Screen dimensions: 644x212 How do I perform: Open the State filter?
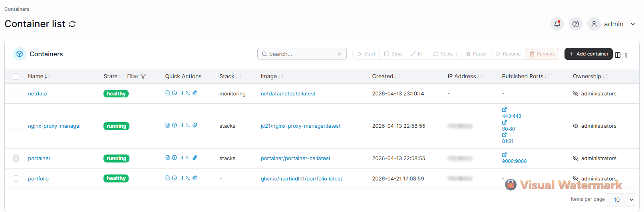coord(136,76)
